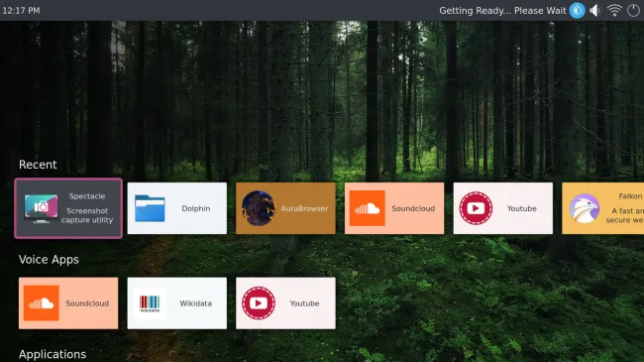Open AuraBrowser tile label
The image size is (644, 362).
(x=304, y=208)
